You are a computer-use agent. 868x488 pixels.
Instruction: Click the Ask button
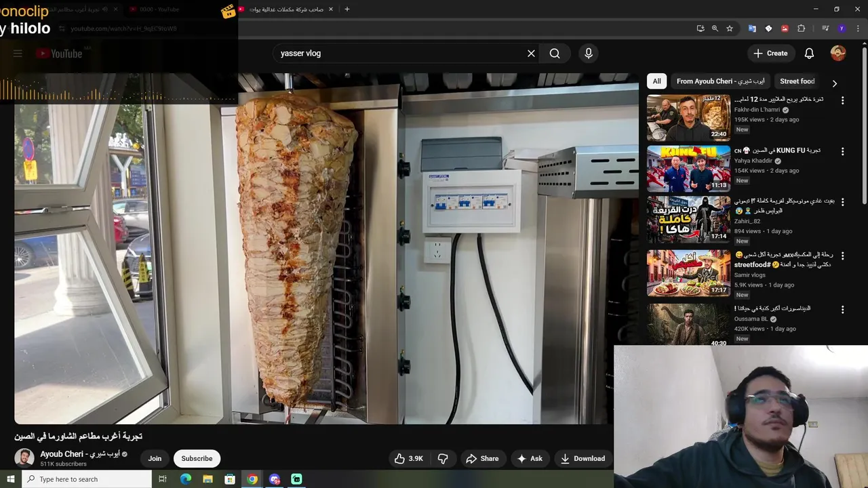(x=530, y=459)
